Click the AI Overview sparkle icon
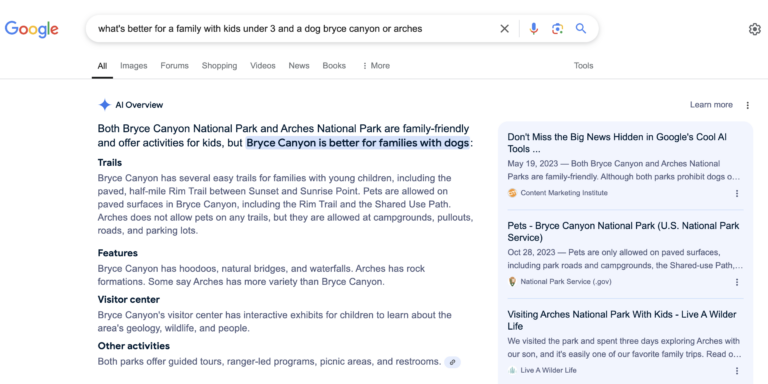Image resolution: width=768 pixels, height=384 pixels. (104, 105)
